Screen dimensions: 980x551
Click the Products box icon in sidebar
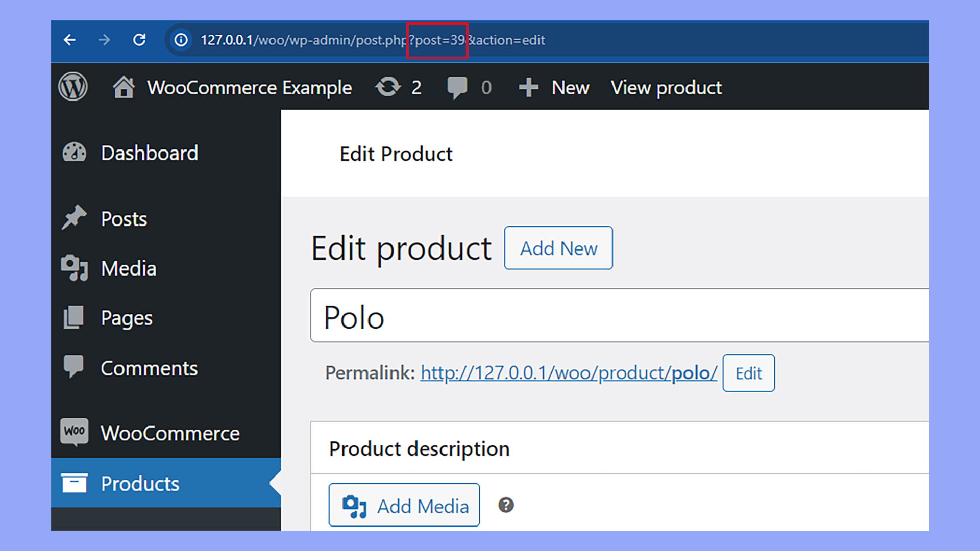click(75, 482)
